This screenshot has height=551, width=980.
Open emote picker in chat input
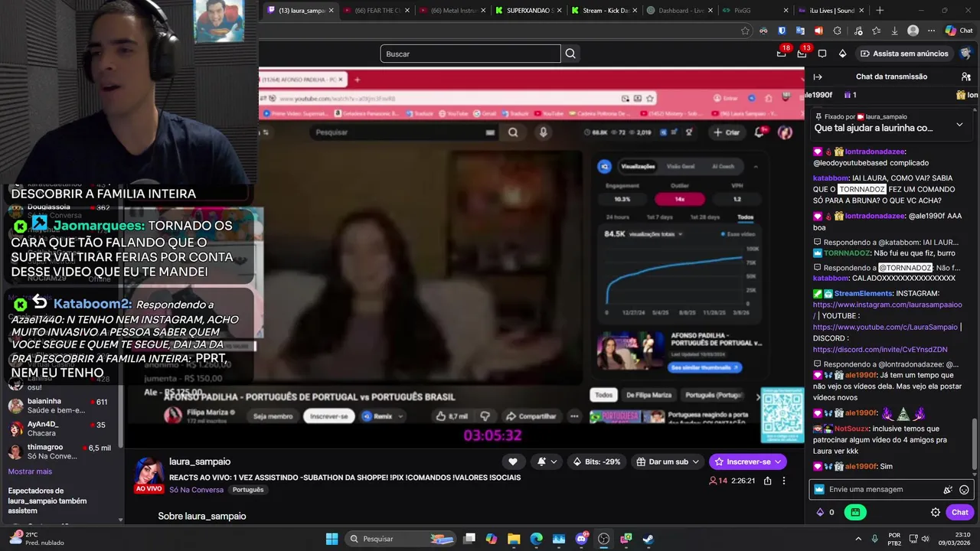coord(964,490)
